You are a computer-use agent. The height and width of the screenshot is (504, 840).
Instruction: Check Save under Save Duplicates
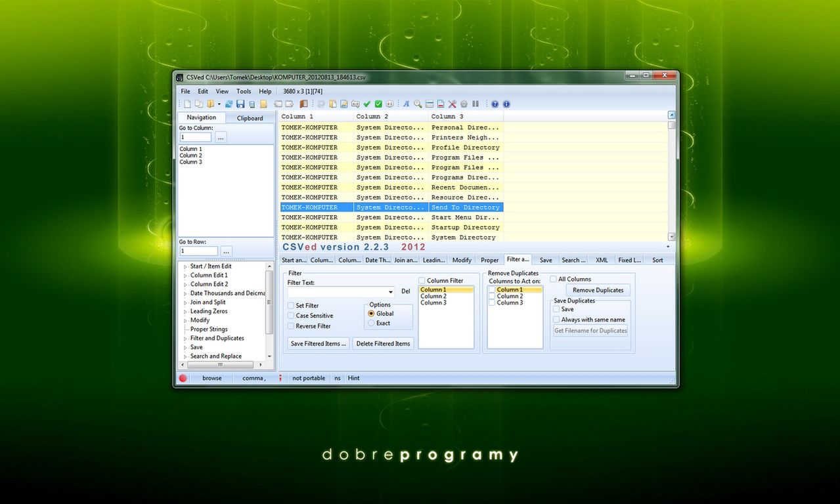[556, 309]
